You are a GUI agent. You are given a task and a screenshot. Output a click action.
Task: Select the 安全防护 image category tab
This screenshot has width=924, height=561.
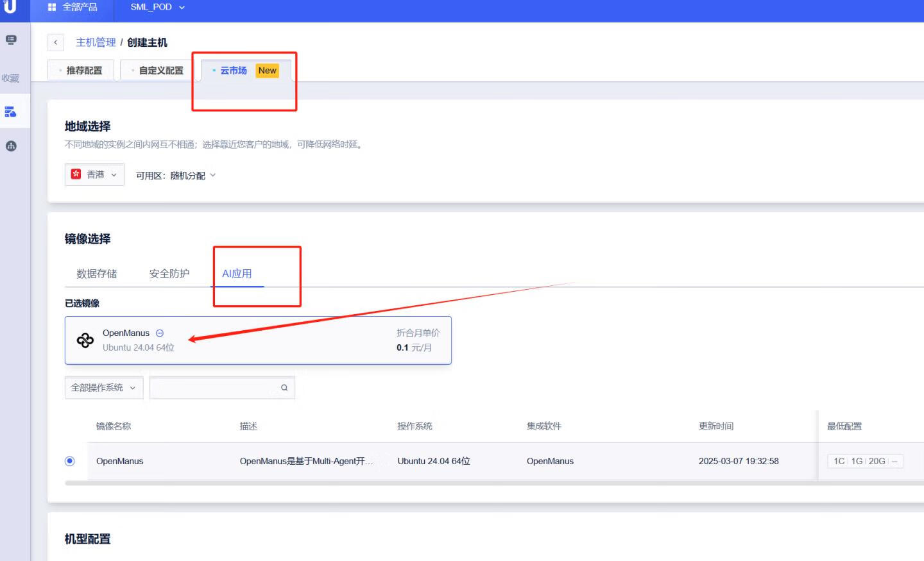coord(169,274)
